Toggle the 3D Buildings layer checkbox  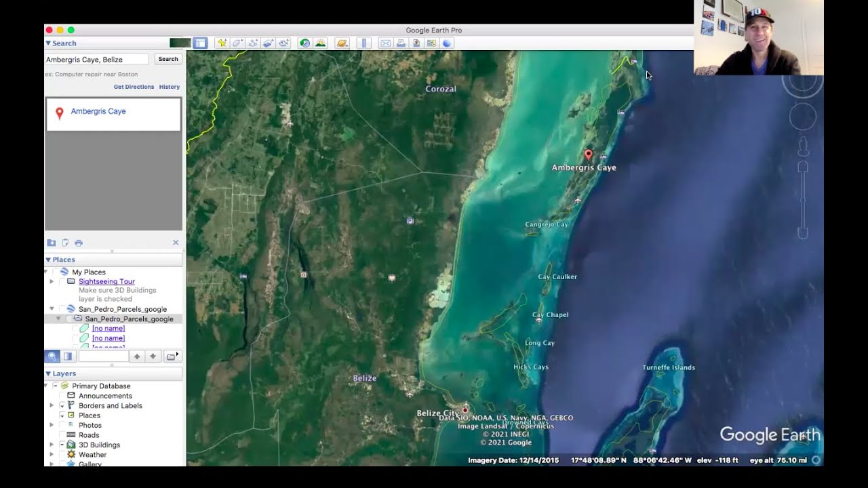[62, 445]
